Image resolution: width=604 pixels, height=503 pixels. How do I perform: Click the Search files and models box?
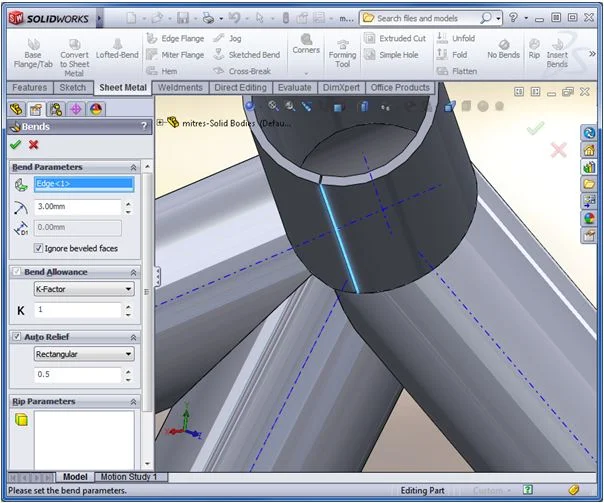pyautogui.click(x=427, y=18)
